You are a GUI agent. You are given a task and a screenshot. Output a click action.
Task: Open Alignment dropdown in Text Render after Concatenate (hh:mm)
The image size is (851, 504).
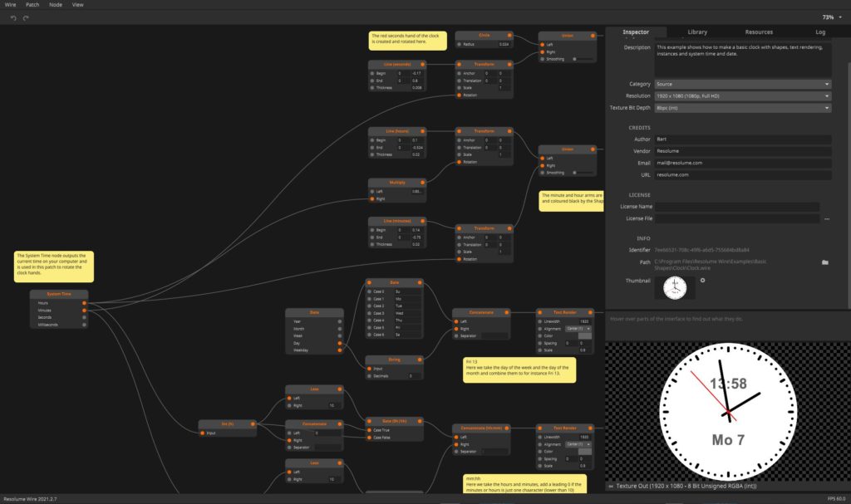pyautogui.click(x=578, y=444)
